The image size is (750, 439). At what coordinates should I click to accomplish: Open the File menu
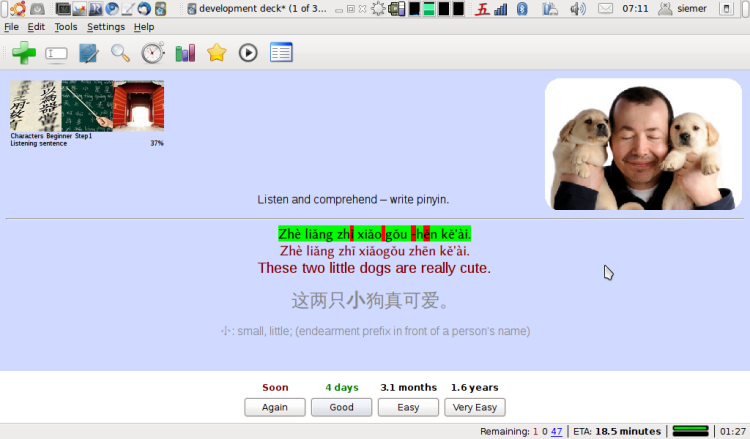tap(11, 27)
